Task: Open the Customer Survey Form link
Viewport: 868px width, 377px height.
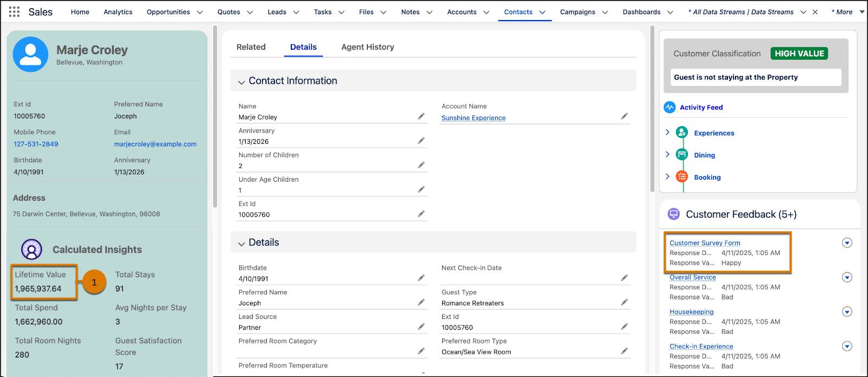Action: click(705, 243)
